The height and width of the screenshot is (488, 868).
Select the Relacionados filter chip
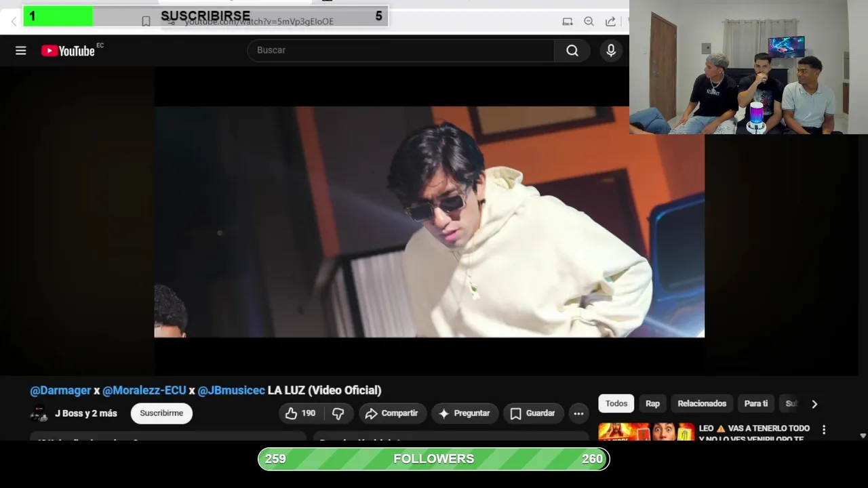click(x=702, y=404)
